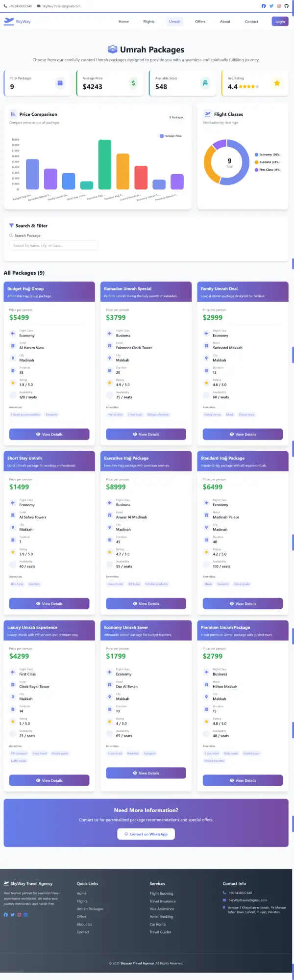Viewport: 294px width, 980px height.
Task: Click the Twitter icon in top bar
Action: (x=271, y=6)
